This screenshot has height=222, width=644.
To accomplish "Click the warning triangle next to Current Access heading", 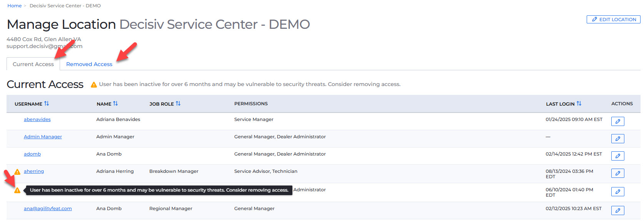I will coord(93,84).
